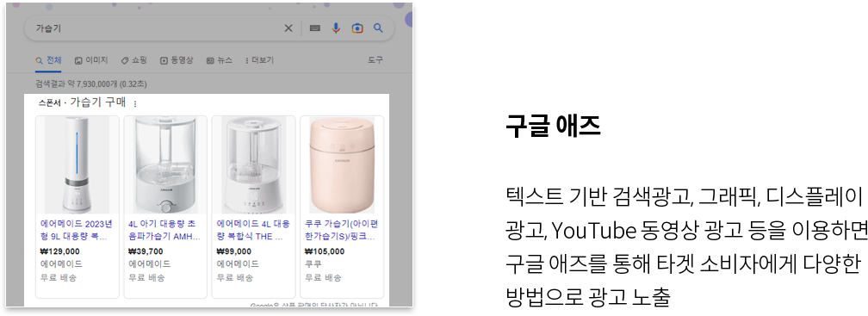Viewport: 868px width, 316px height.
Task: Start voice search with microphone icon
Action: (x=336, y=28)
